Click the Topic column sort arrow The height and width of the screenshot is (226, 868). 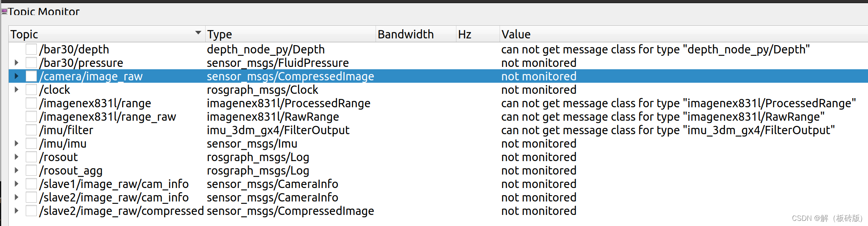(198, 33)
